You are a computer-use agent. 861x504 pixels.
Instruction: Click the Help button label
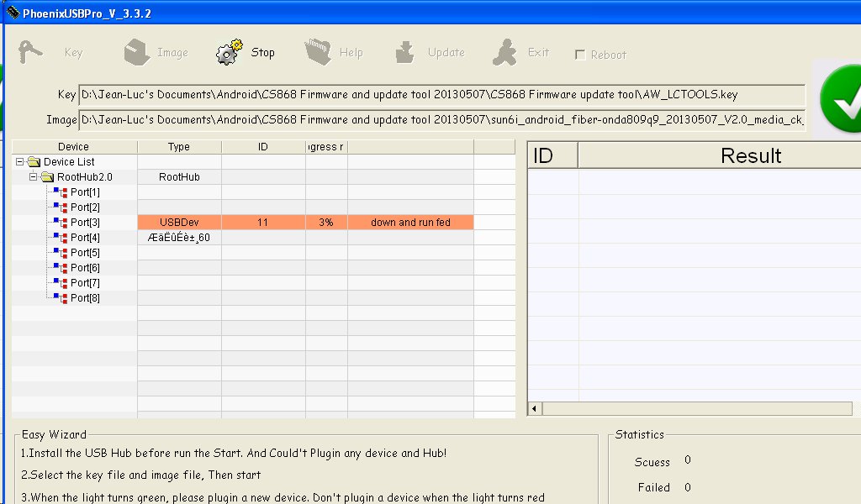coord(351,52)
